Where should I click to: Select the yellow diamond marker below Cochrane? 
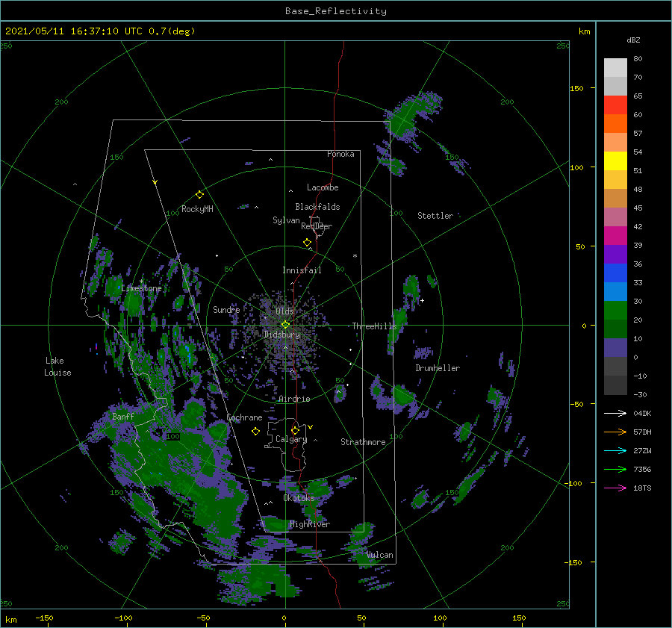click(x=255, y=432)
